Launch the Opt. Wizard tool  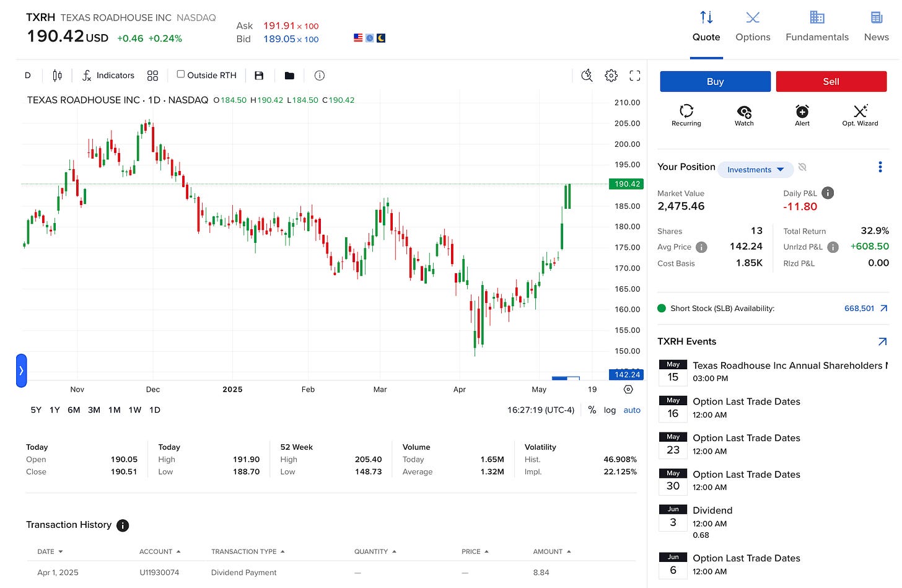coord(860,115)
